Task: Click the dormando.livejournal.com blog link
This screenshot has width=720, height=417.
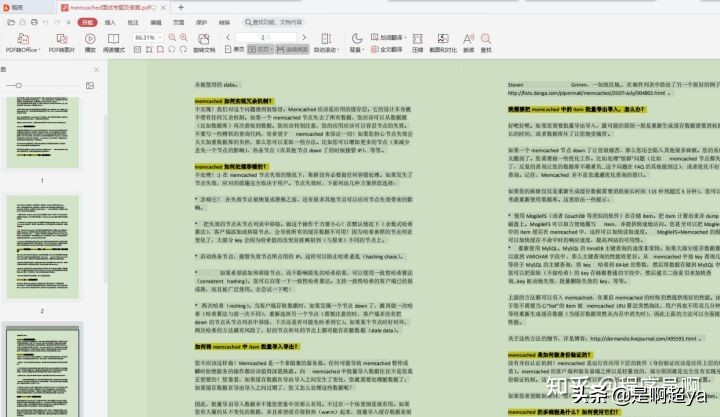Action: pos(643,339)
